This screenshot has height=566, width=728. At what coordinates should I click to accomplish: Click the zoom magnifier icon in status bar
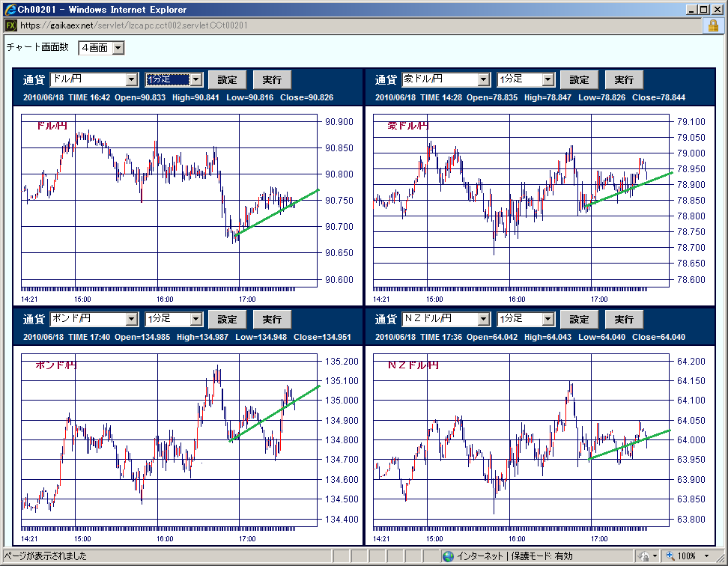(669, 556)
